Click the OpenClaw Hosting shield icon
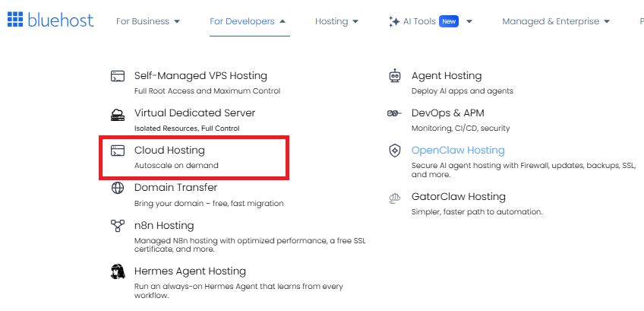 pyautogui.click(x=395, y=151)
